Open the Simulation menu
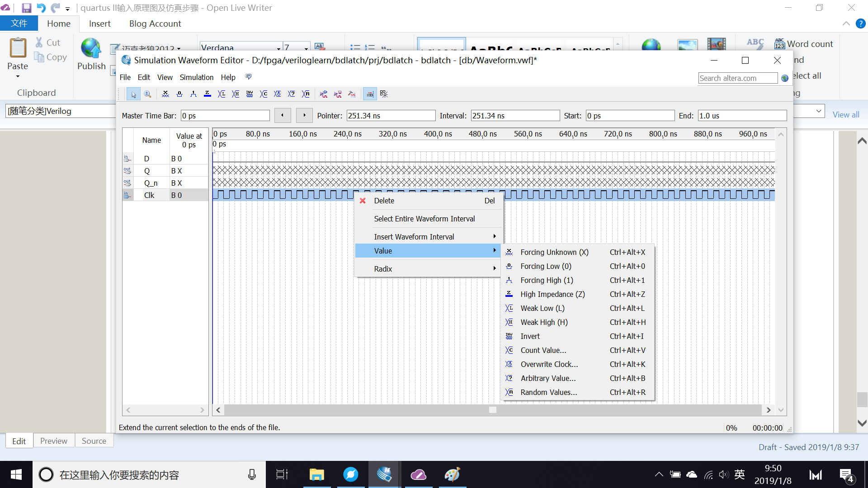The width and height of the screenshot is (868, 488). click(x=197, y=77)
